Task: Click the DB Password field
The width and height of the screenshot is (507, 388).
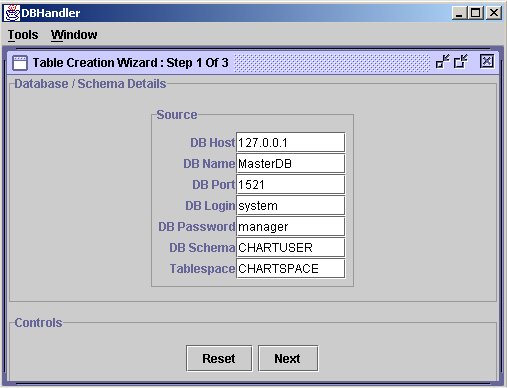Action: click(291, 226)
